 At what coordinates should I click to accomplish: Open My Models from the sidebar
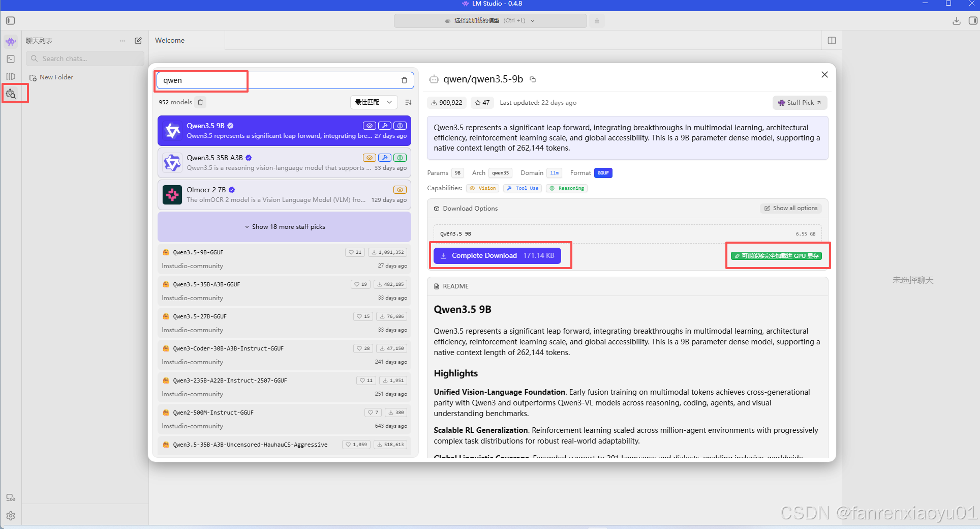tap(11, 76)
